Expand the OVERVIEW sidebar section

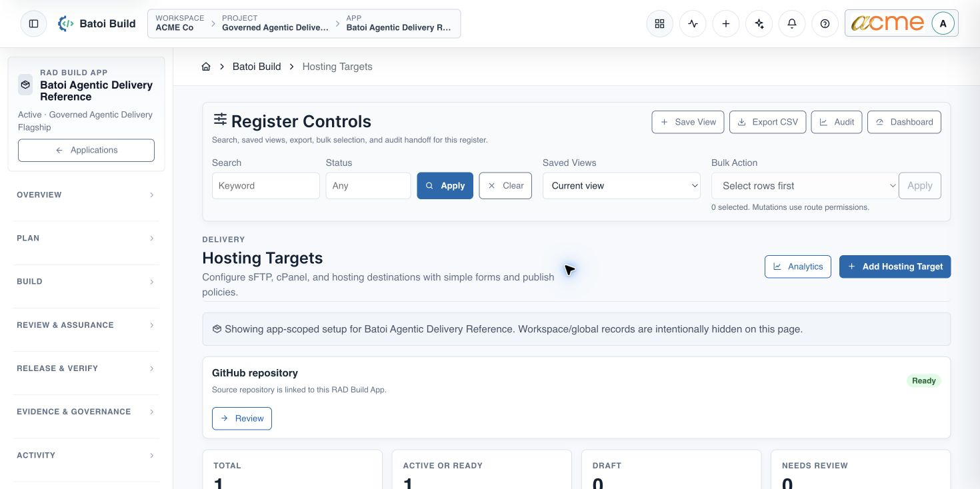click(86, 195)
